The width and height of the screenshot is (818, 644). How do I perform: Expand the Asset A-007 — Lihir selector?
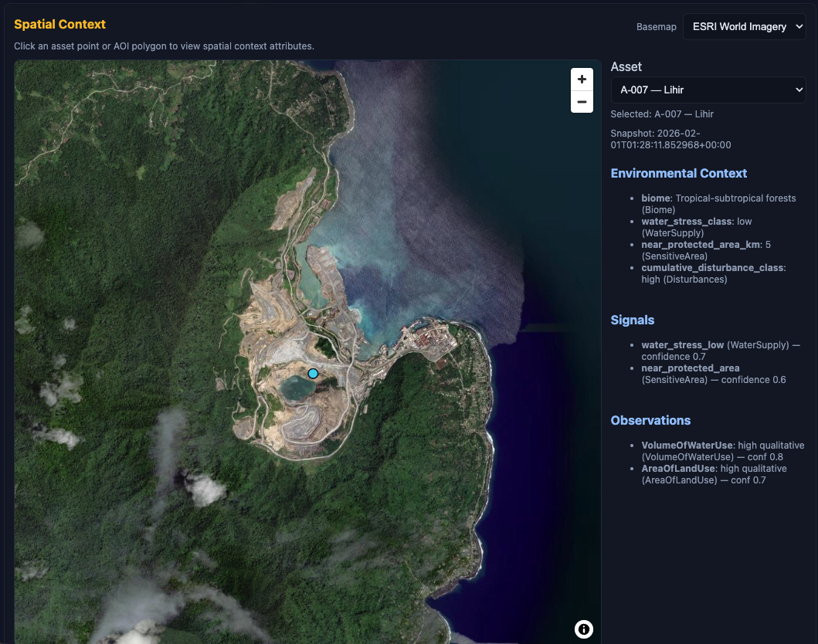click(x=708, y=90)
